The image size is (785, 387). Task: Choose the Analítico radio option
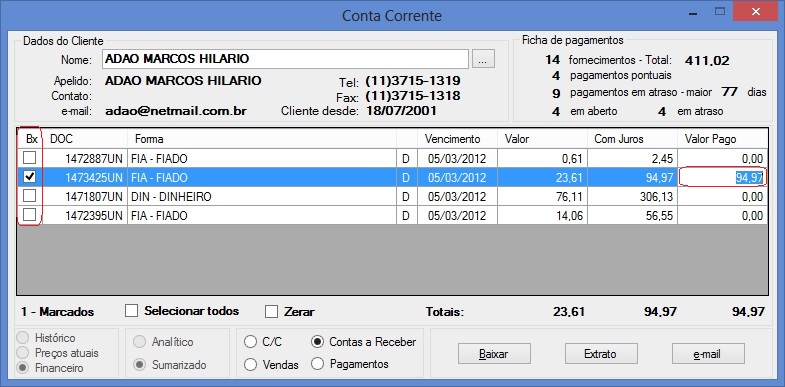tap(139, 342)
